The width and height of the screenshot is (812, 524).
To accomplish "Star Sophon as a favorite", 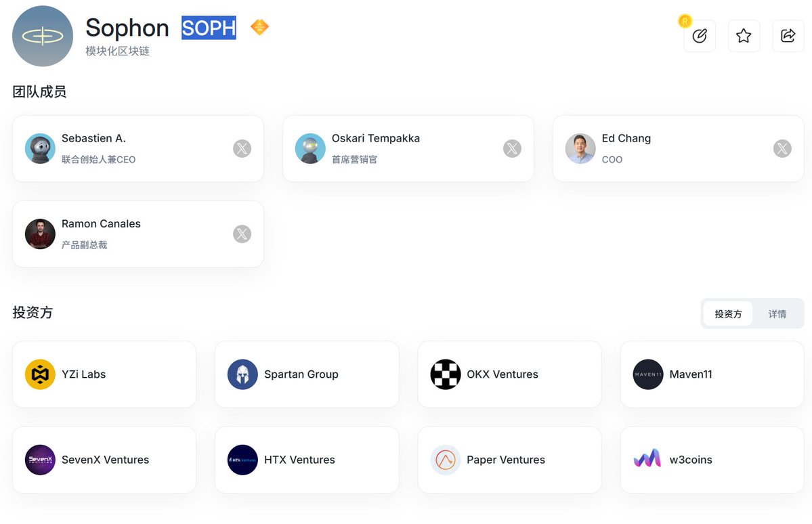I will click(x=744, y=36).
